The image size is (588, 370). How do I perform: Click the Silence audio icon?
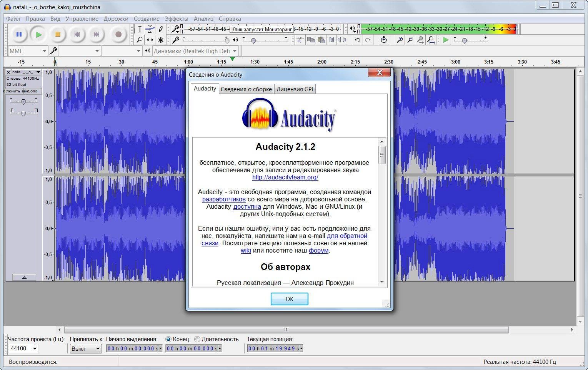coord(341,40)
